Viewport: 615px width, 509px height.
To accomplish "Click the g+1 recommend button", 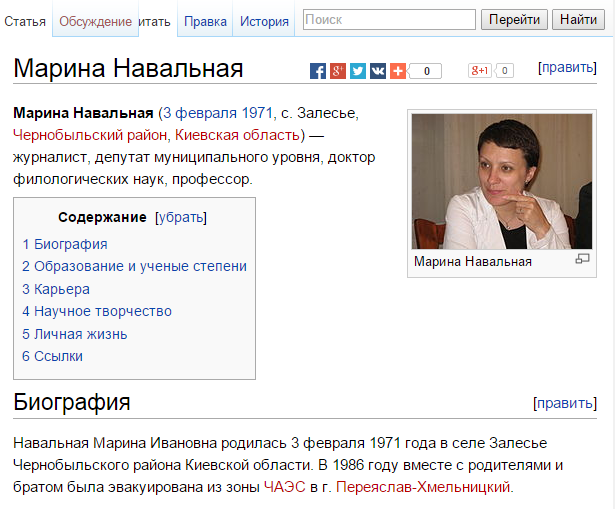I will [x=480, y=71].
